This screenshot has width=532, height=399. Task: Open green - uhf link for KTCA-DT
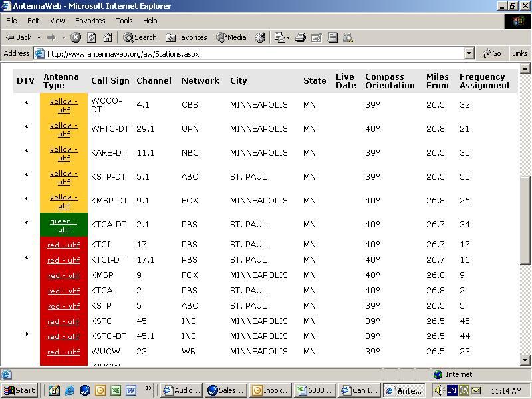64,225
